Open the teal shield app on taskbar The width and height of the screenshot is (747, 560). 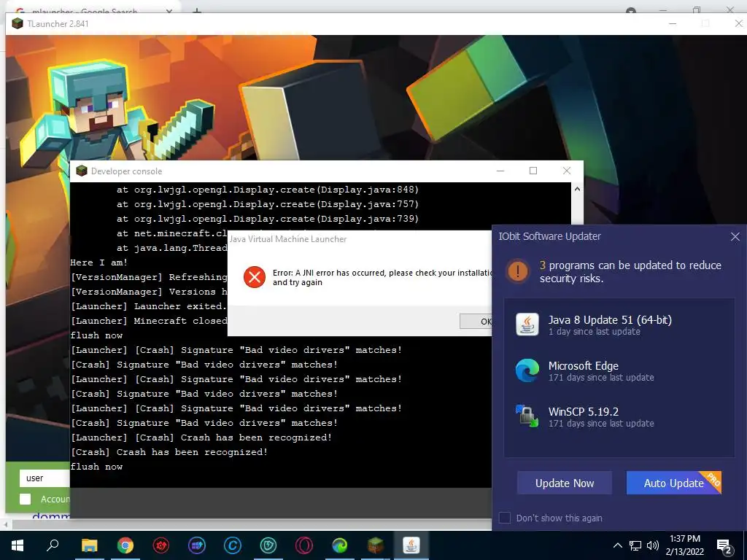(x=268, y=545)
